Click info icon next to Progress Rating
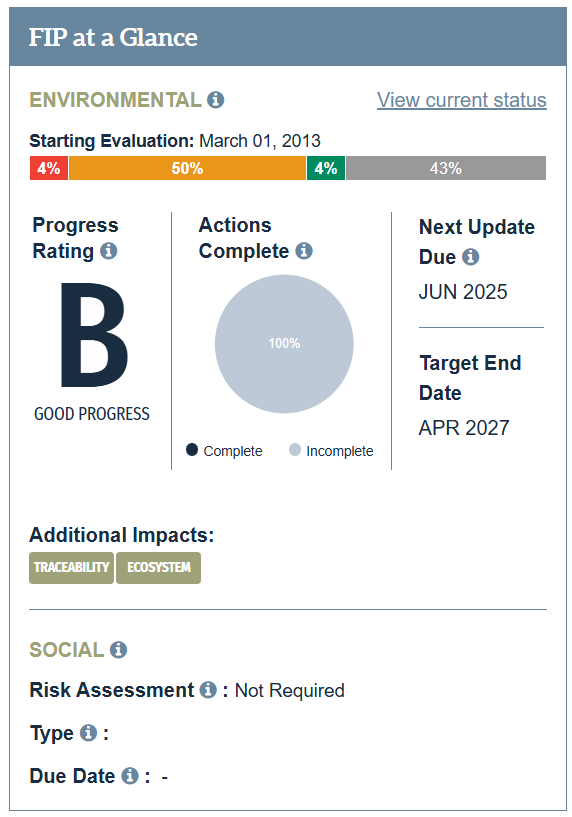Image resolution: width=572 pixels, height=817 pixels. pyautogui.click(x=108, y=251)
